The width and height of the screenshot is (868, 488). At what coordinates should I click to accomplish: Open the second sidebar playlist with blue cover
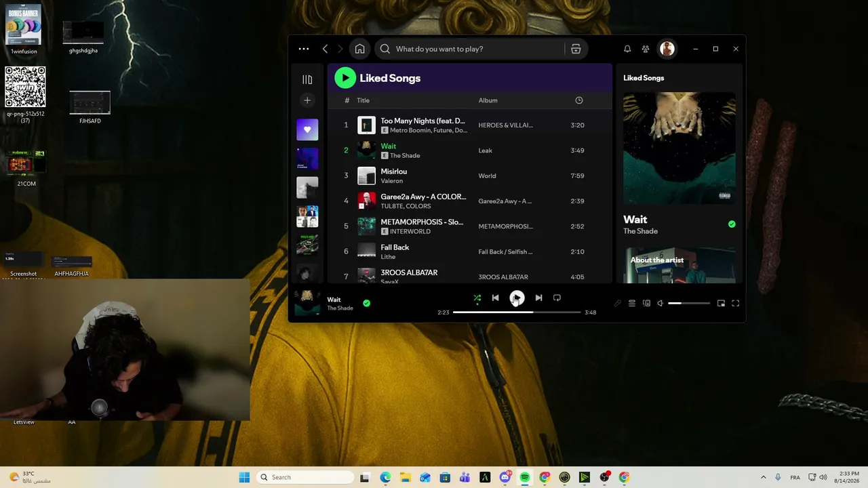click(x=307, y=159)
